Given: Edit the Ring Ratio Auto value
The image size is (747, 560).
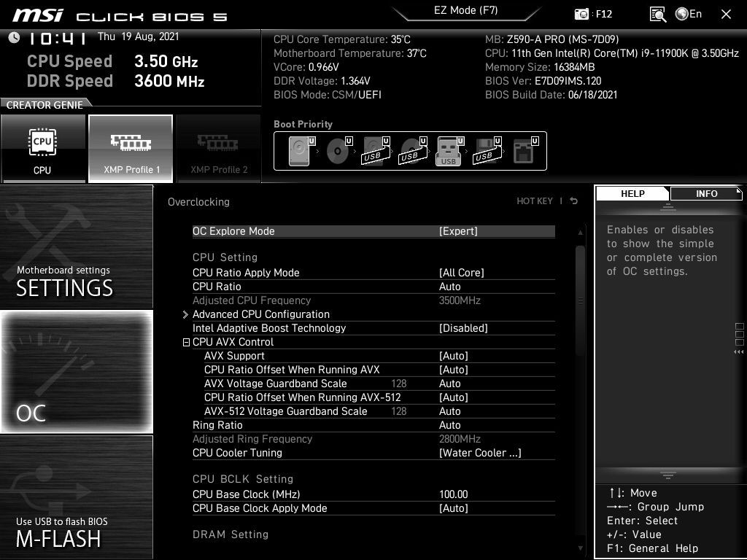Looking at the screenshot, I should (373, 425).
